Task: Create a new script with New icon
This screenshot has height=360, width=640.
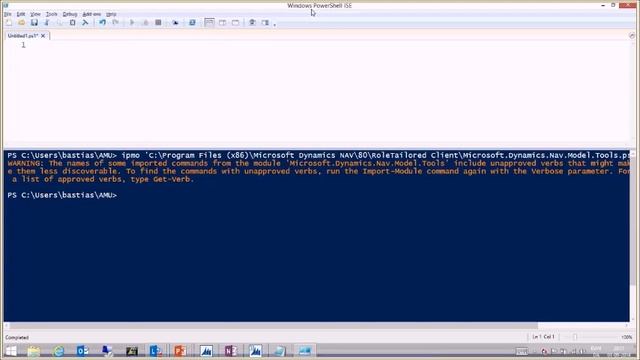Action: pyautogui.click(x=9, y=23)
